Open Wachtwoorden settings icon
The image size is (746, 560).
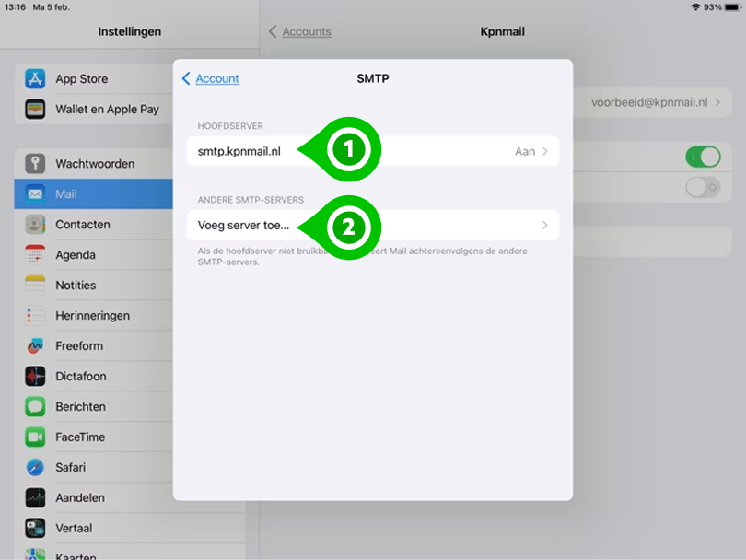point(33,163)
